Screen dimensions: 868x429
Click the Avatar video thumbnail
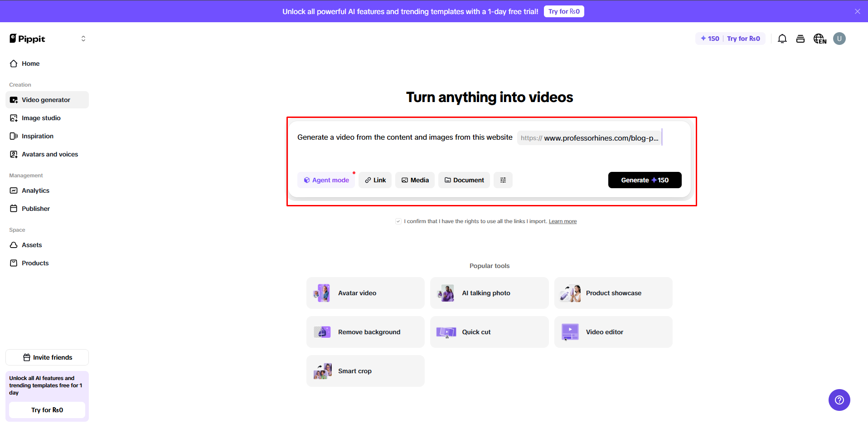click(x=322, y=293)
